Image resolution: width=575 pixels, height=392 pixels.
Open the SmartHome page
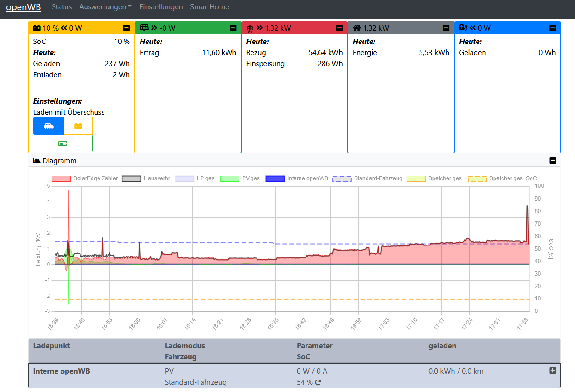[x=210, y=7]
